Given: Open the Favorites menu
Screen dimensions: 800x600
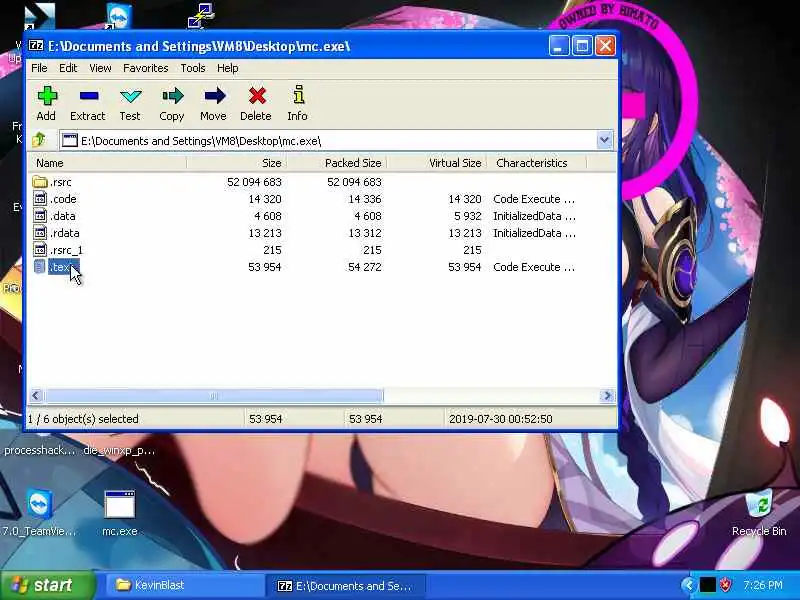Looking at the screenshot, I should pyautogui.click(x=145, y=68).
